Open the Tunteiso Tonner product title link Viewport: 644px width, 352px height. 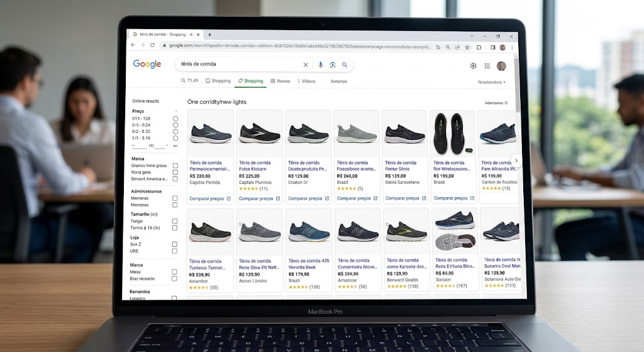[207, 264]
